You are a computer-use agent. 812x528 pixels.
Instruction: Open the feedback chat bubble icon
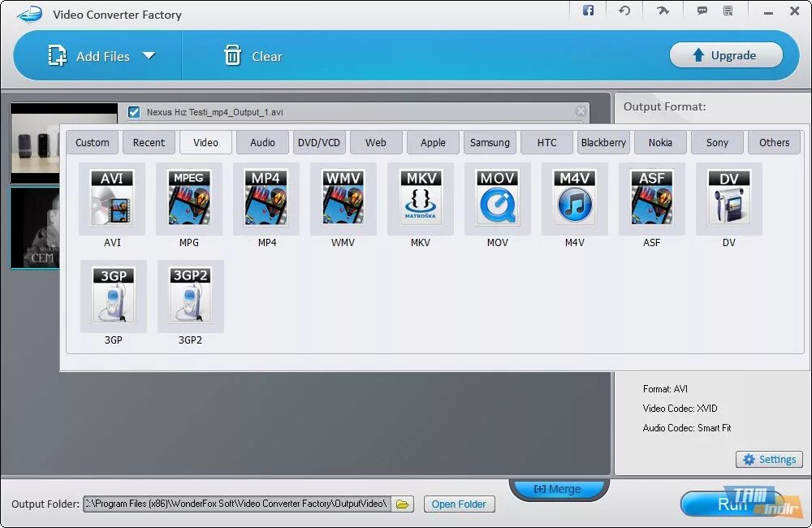[x=702, y=11]
